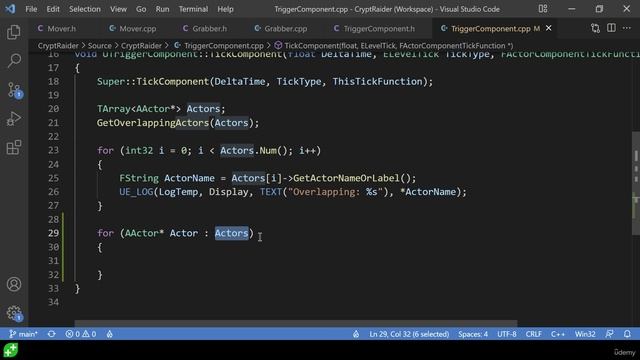Screen dimensions: 640x360
Task: Open the File menu
Action: (x=31, y=9)
